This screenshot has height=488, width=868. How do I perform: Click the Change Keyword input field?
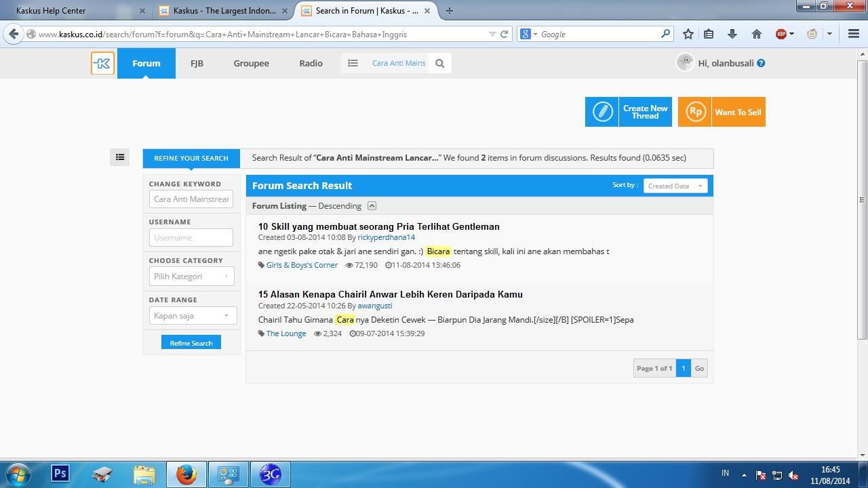pyautogui.click(x=191, y=199)
